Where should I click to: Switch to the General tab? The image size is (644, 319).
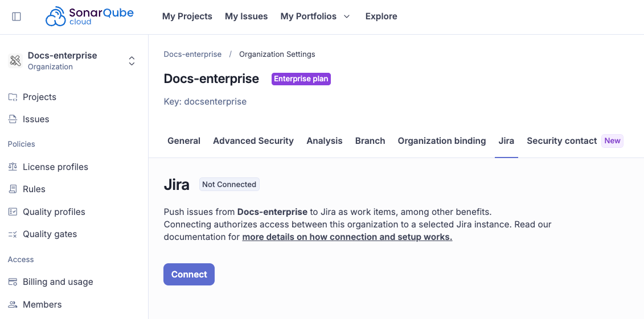(184, 141)
